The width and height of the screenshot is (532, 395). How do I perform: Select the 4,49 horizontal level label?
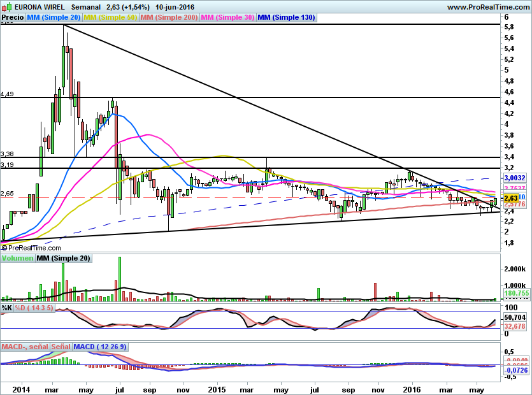coord(7,94)
